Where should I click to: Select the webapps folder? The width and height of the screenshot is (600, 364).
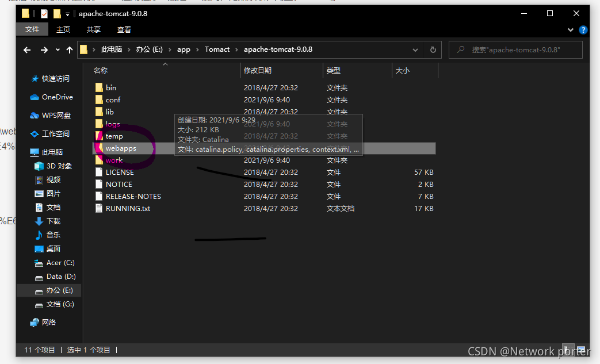pos(121,148)
